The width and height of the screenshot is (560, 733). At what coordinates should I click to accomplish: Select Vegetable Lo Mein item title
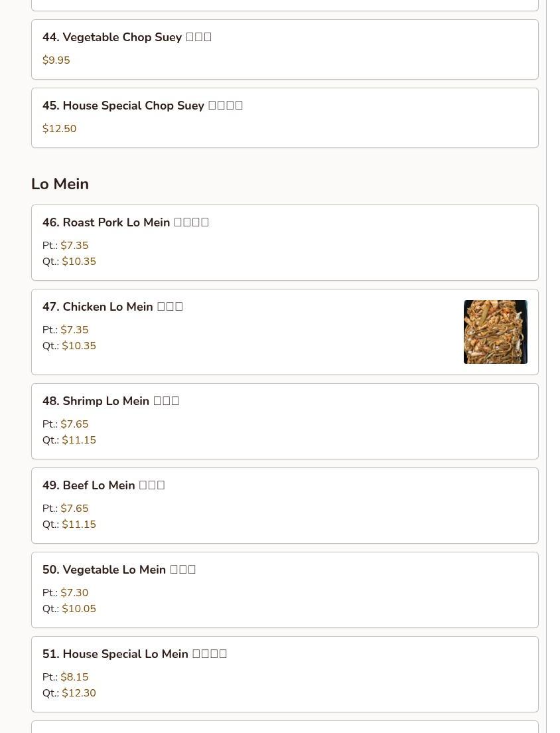click(x=119, y=570)
